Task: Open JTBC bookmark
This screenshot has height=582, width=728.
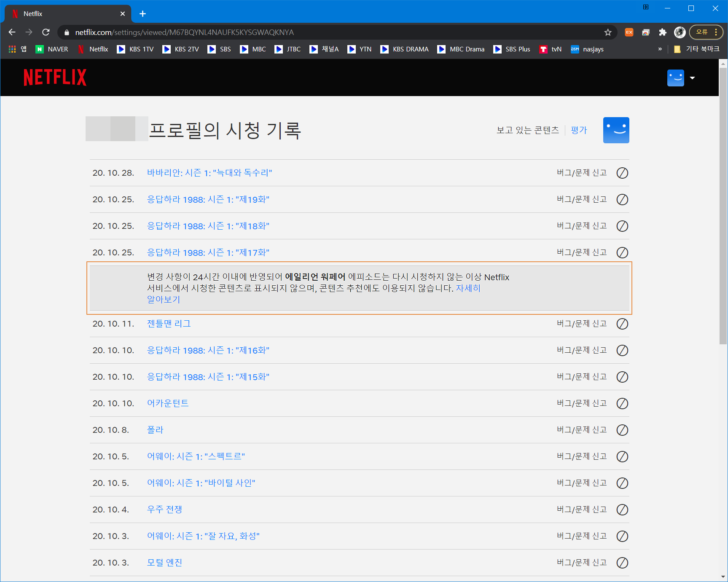Action: [x=287, y=49]
